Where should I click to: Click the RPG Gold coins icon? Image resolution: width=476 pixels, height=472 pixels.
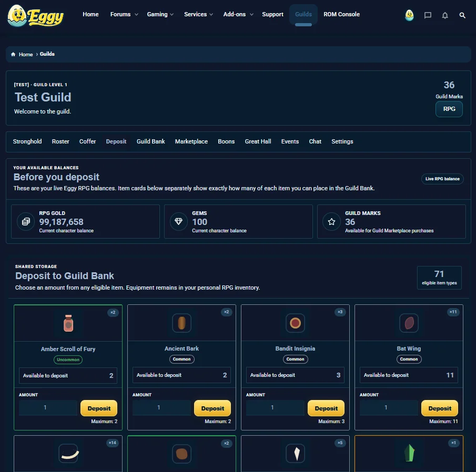coord(26,222)
